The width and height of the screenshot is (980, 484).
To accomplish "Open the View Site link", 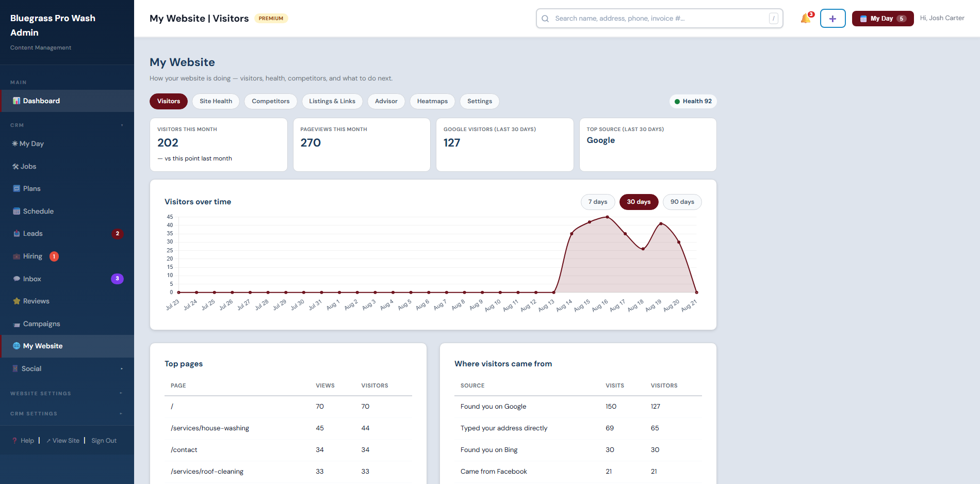I will 63,441.
